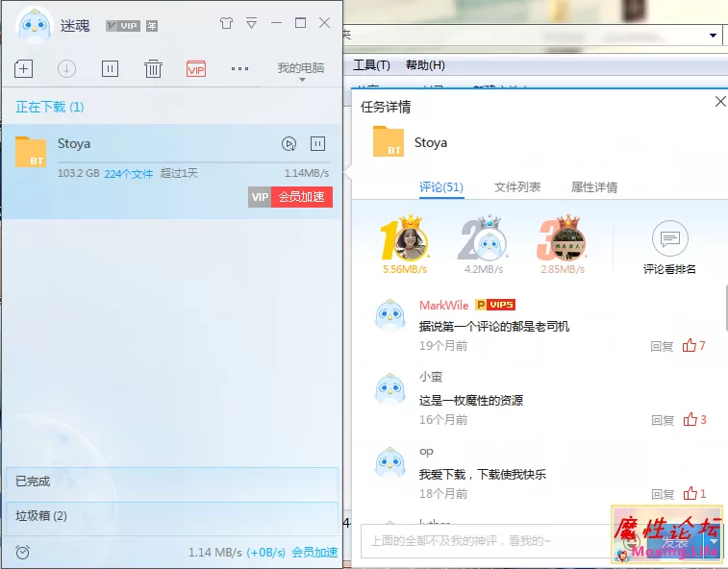Click the comment input field
This screenshot has height=569, width=728.
(486, 541)
